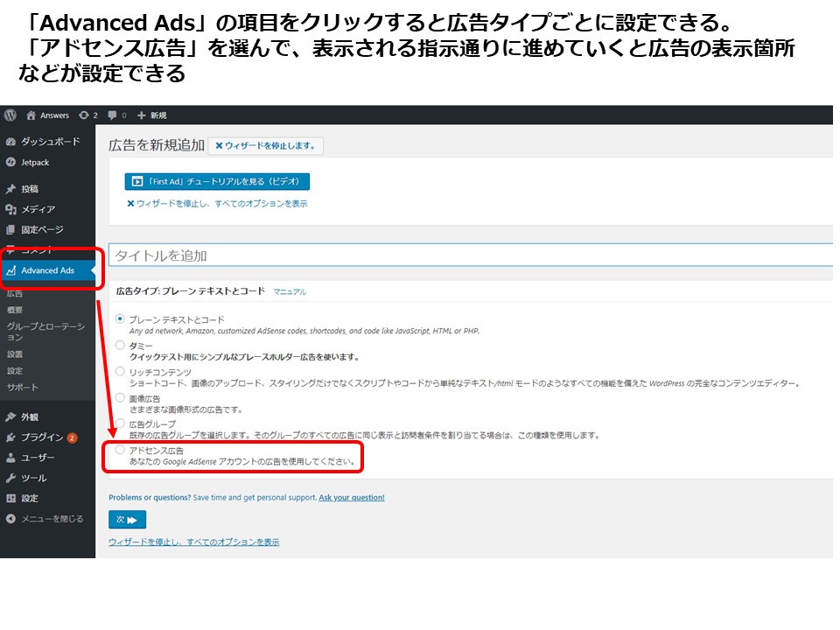840x630 pixels.
Task: Select the ダミー ad type radio
Action: [x=120, y=345]
